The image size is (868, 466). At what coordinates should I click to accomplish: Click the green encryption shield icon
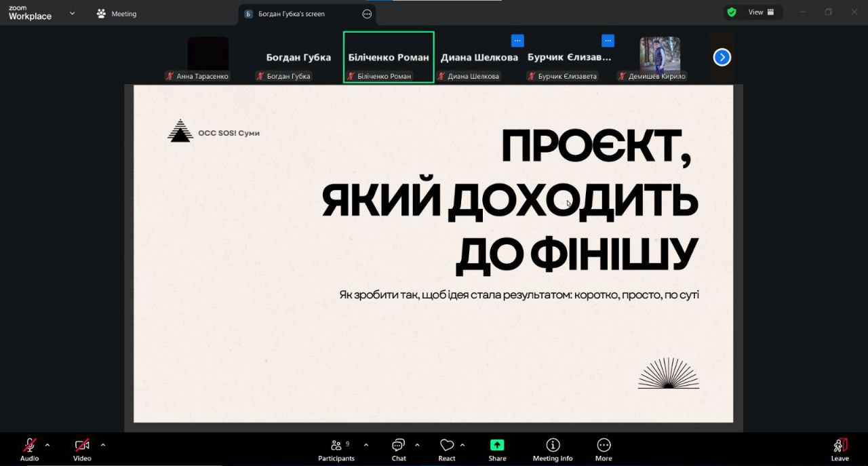[732, 12]
